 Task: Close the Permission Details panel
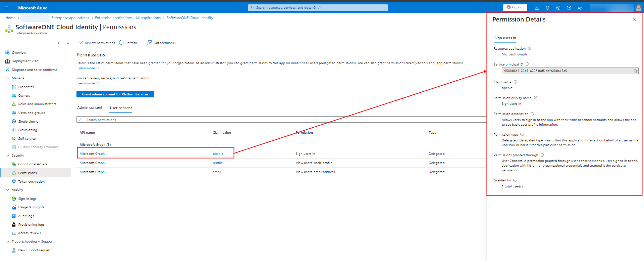tap(634, 19)
